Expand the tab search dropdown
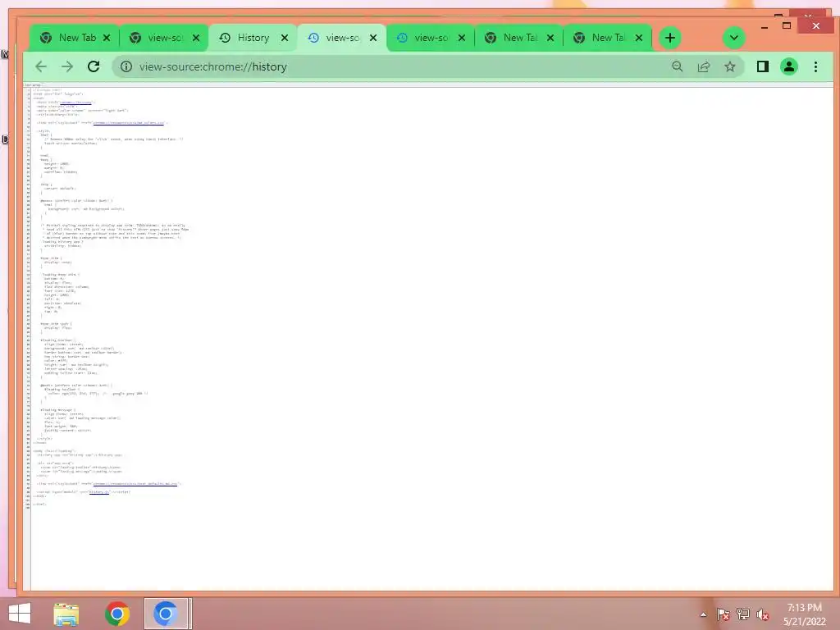Image resolution: width=840 pixels, height=630 pixels. point(734,38)
